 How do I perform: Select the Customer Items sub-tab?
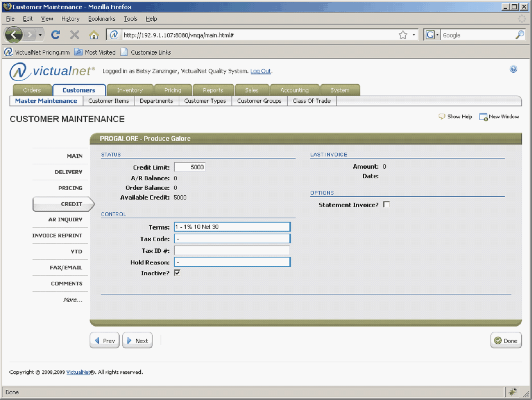[109, 101]
